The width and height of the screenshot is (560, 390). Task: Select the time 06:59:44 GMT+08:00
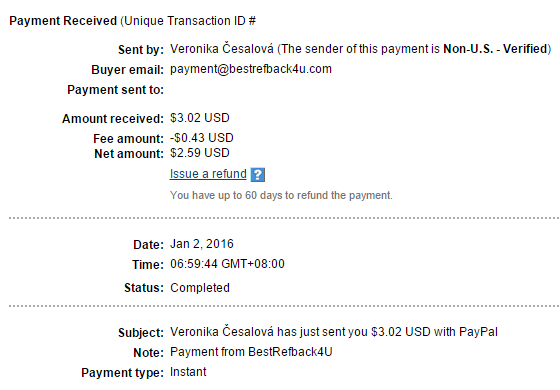point(227,264)
